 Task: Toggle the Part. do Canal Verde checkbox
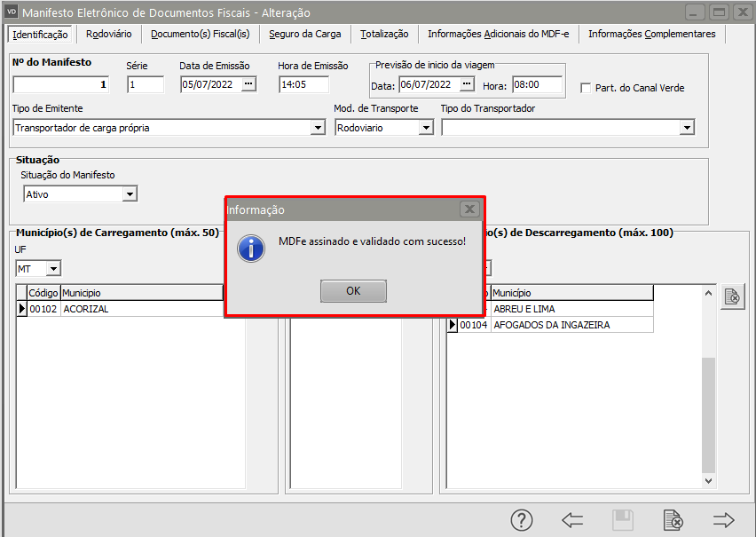(586, 88)
